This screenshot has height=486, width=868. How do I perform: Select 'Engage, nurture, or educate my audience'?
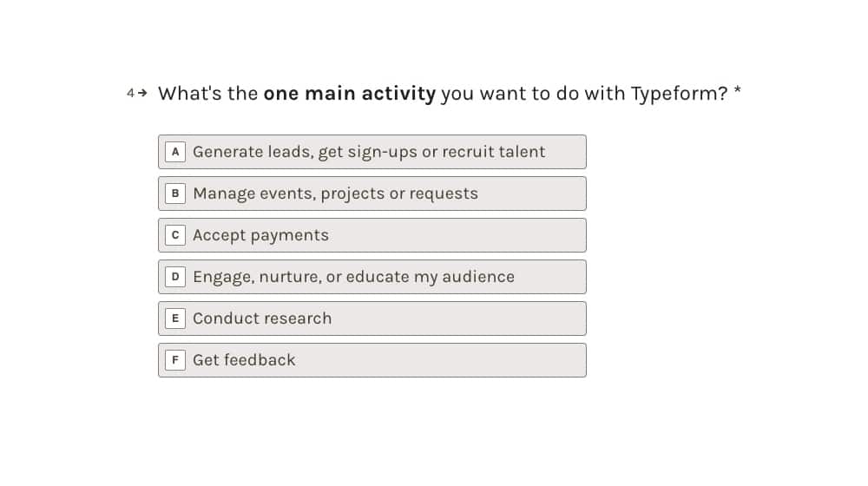(353, 277)
